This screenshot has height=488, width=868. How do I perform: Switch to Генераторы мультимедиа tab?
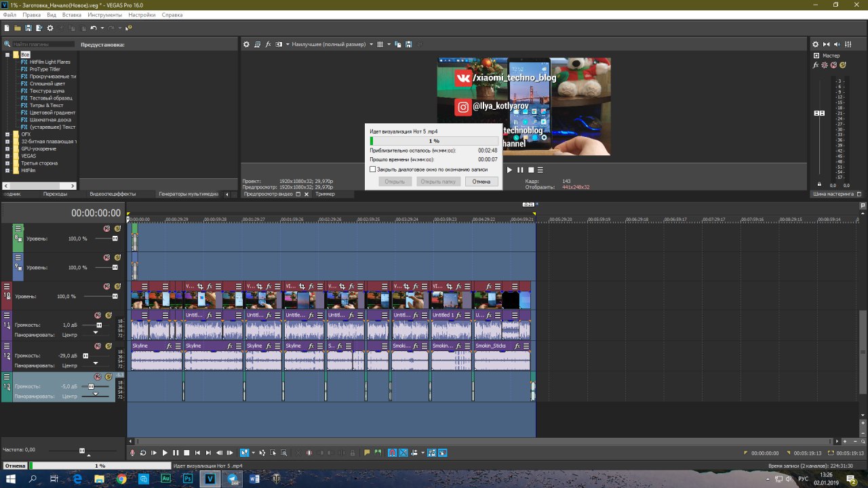[x=189, y=194]
